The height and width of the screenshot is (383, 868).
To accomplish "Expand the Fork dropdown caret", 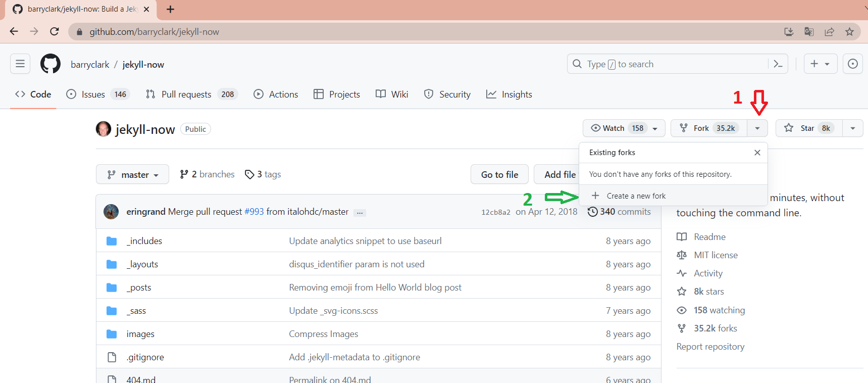I will (x=757, y=128).
